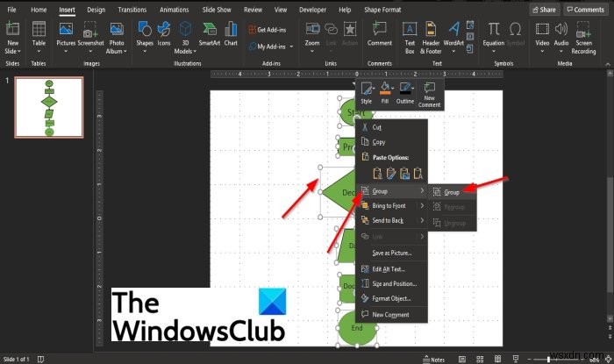The height and width of the screenshot is (364, 614).
Task: Open the Shapes gallery
Action: click(x=145, y=37)
